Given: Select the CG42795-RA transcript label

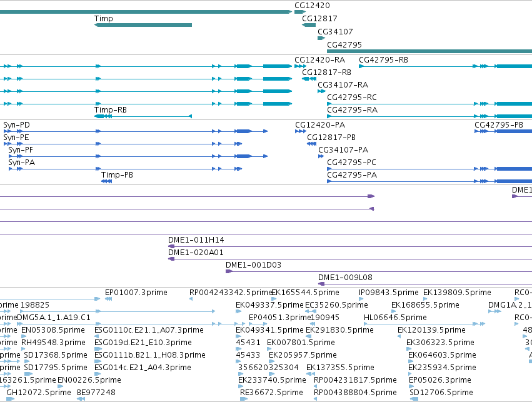Looking at the screenshot, I should [x=352, y=110].
